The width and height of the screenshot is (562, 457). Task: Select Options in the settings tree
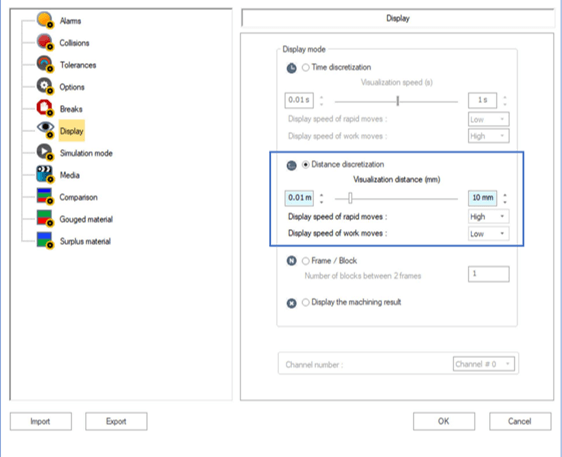coord(72,87)
